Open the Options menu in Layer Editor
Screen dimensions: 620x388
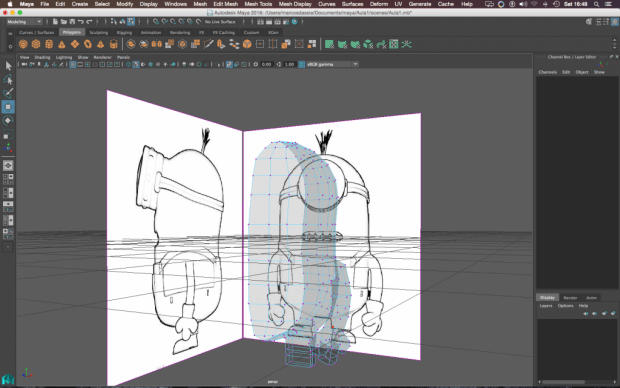coord(565,306)
